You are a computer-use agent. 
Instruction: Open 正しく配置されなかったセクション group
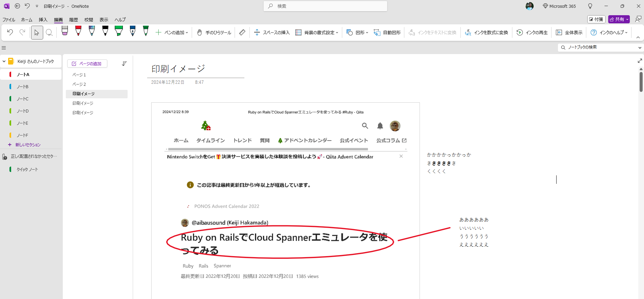click(31, 156)
